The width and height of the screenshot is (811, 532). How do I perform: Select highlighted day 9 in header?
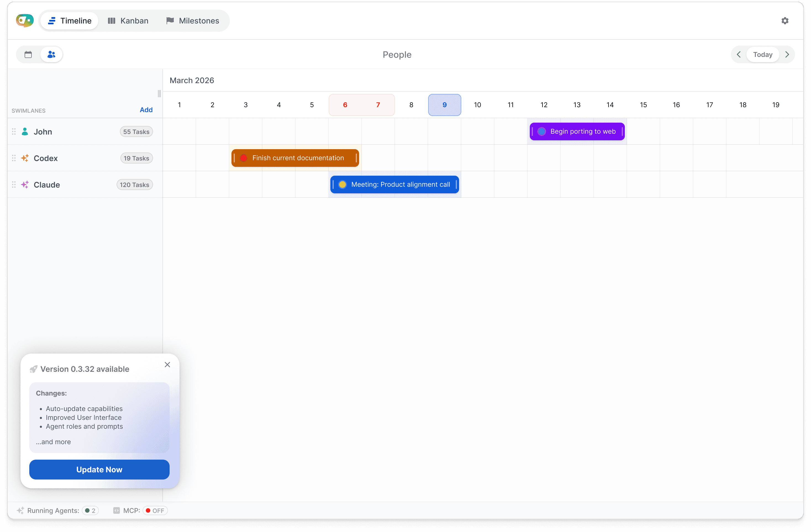point(444,105)
